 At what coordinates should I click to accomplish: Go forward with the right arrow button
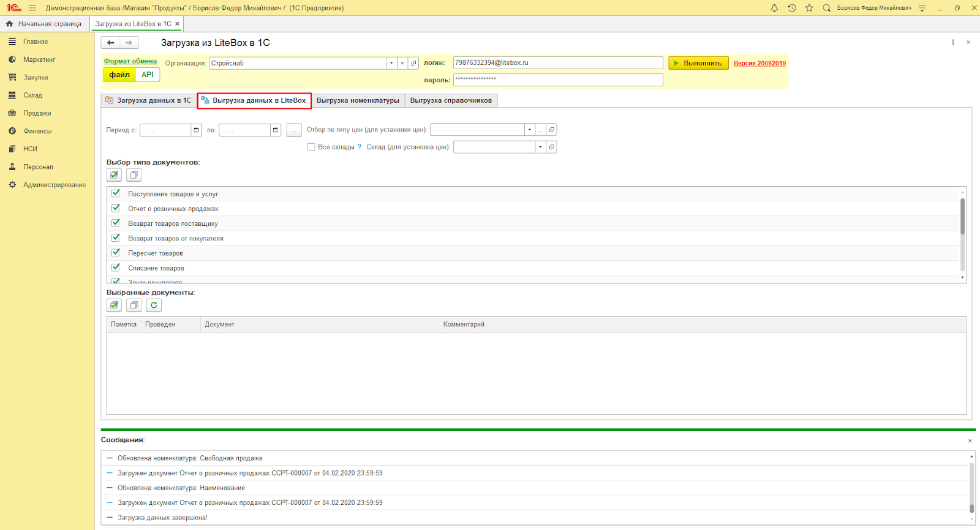[129, 43]
